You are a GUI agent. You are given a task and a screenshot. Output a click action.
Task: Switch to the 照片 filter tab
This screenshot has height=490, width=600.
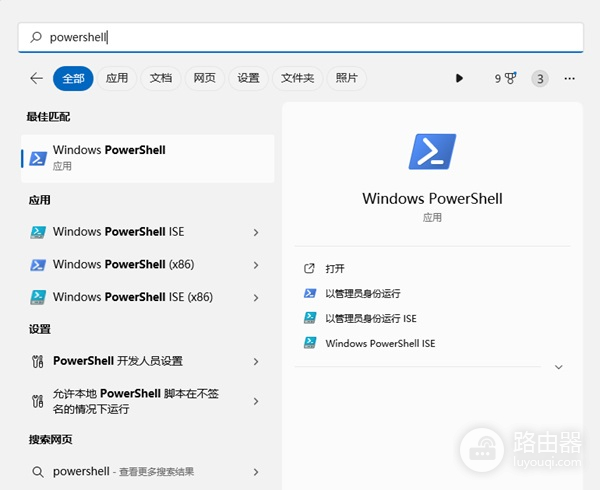pyautogui.click(x=346, y=78)
